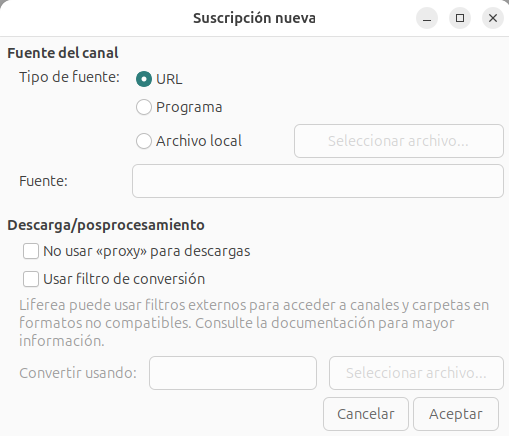This screenshot has width=509, height=436.
Task: Cancel the new subscription dialog
Action: coord(366,414)
